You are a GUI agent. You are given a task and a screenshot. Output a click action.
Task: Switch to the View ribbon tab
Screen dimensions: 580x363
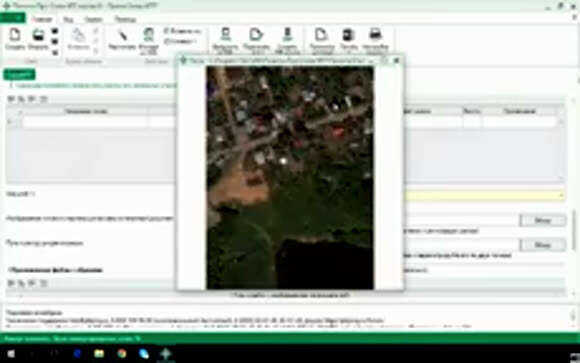(x=68, y=19)
